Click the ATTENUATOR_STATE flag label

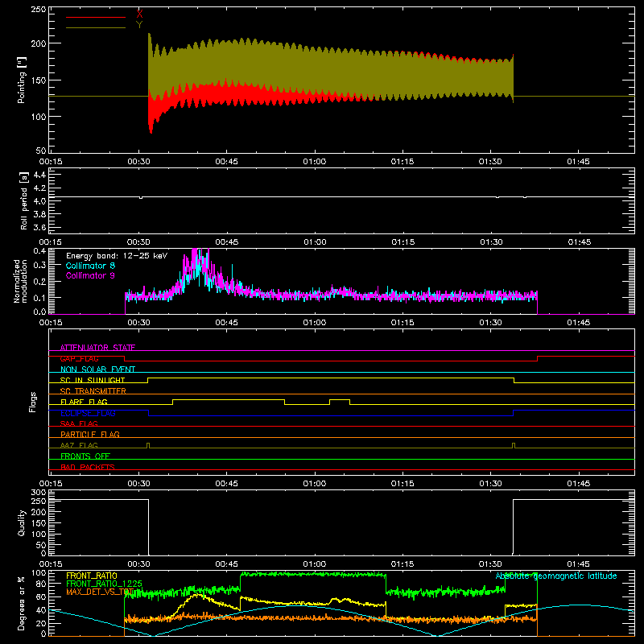point(97,348)
